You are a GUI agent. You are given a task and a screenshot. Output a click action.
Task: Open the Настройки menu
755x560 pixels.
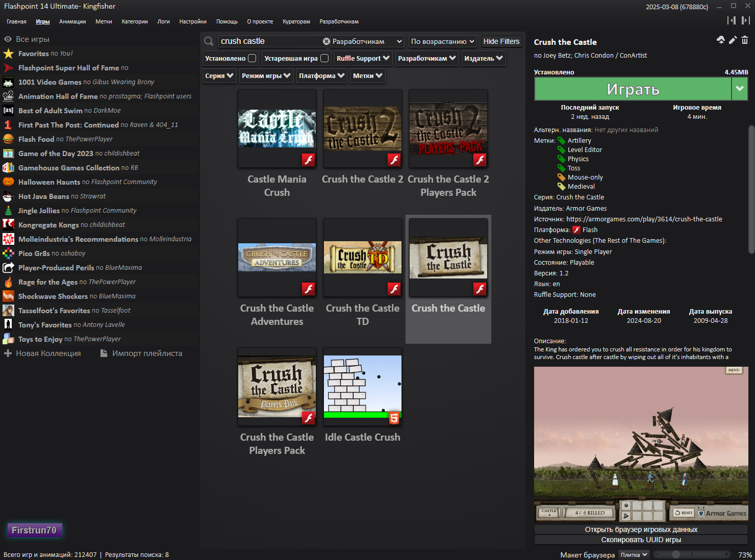click(193, 21)
